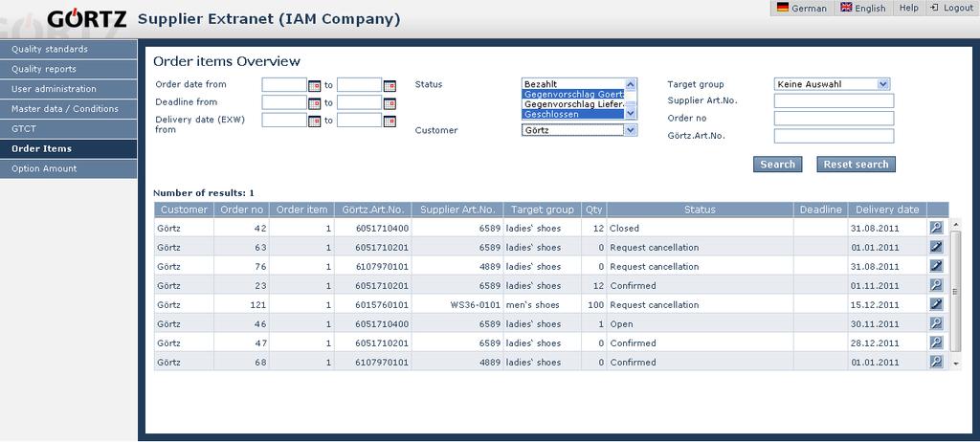Click the Open status cell
The height and width of the screenshot is (442, 980).
click(700, 323)
